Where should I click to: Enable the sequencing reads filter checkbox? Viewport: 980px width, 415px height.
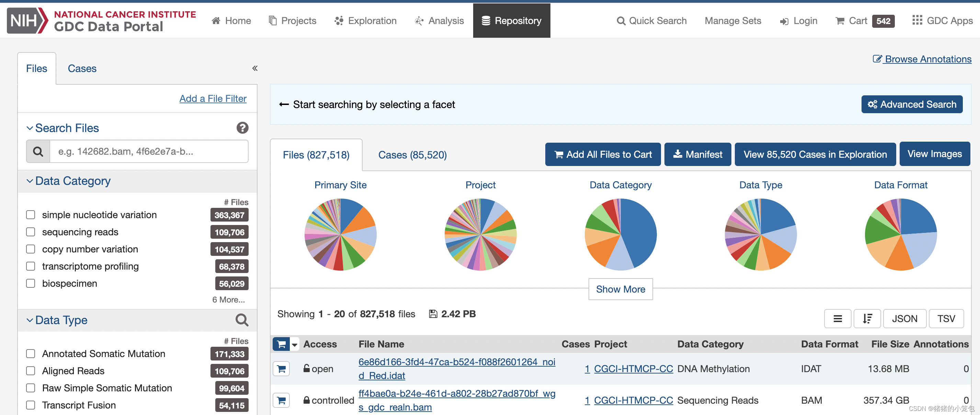(31, 232)
